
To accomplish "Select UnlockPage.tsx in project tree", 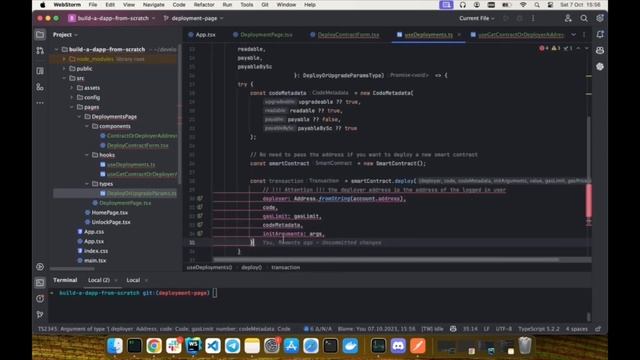I will click(x=111, y=222).
